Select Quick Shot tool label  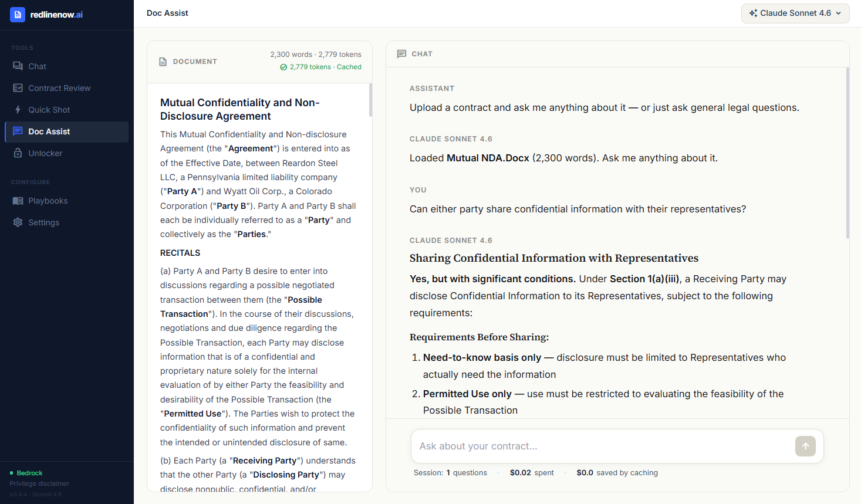(x=49, y=110)
